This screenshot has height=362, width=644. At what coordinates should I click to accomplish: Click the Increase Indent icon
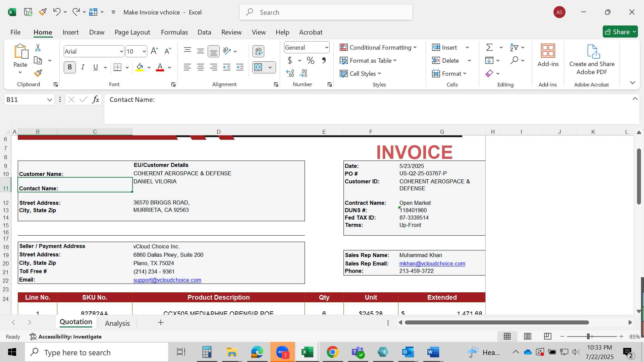(x=240, y=67)
